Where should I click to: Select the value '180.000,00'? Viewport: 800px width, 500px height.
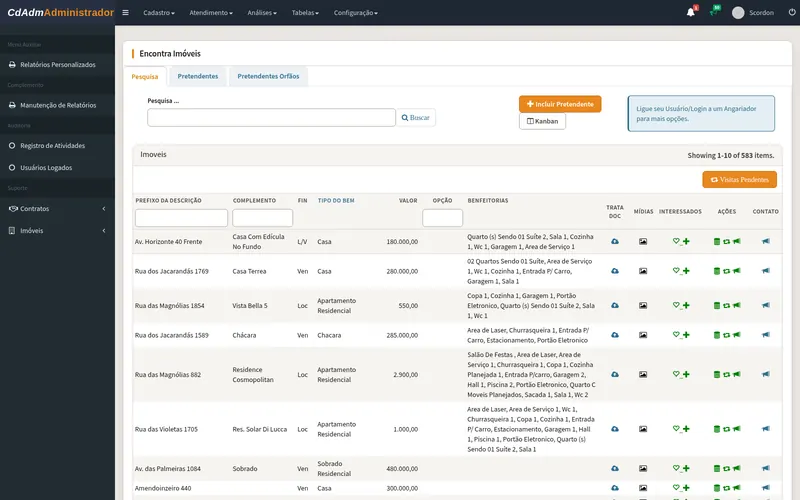coord(402,242)
